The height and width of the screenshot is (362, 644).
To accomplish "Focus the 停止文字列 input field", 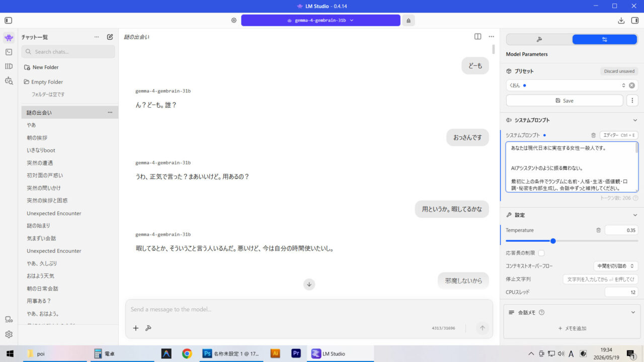I will [x=600, y=279].
